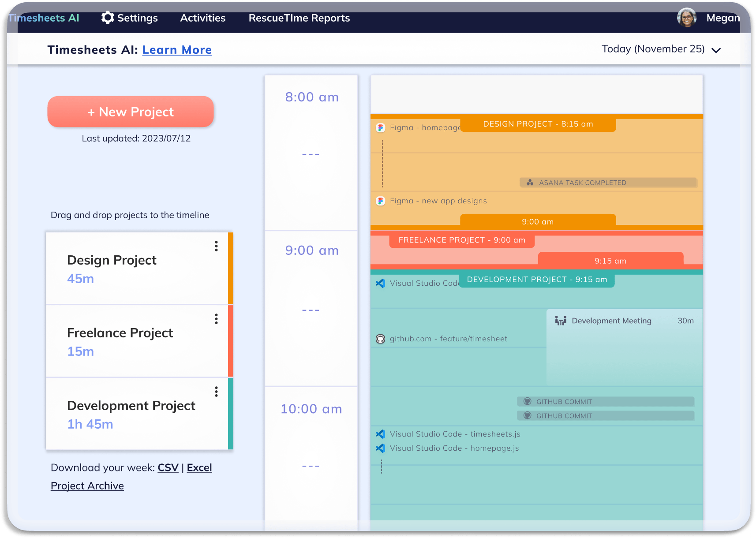Open the options menu on Design Project card
Viewport: 756px width, 538px height.
pos(216,246)
